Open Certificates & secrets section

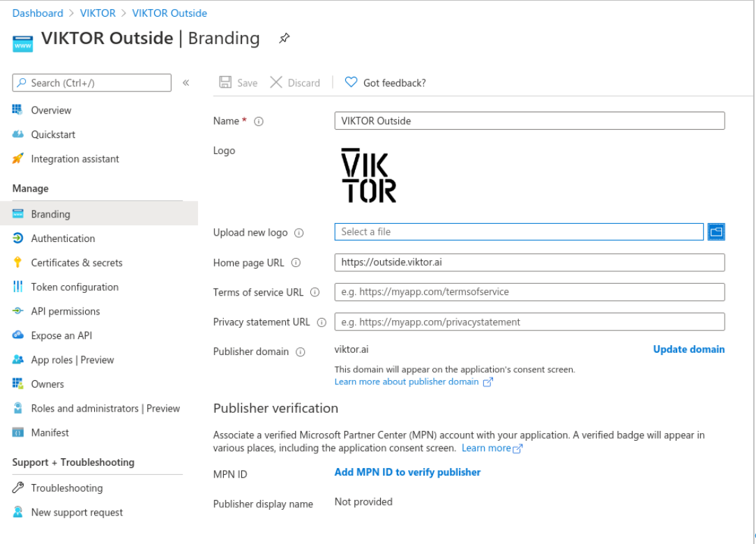(77, 263)
